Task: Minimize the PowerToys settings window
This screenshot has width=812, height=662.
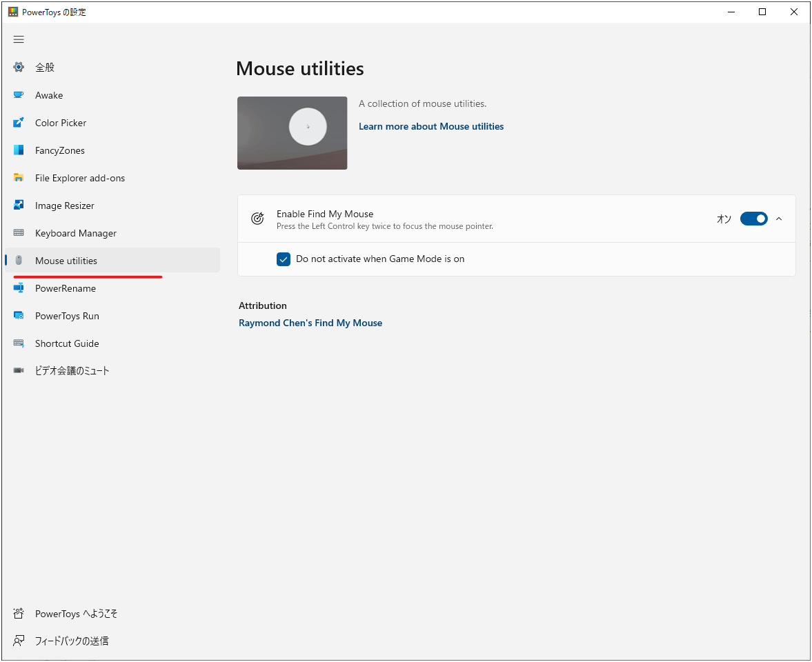Action: coord(731,12)
